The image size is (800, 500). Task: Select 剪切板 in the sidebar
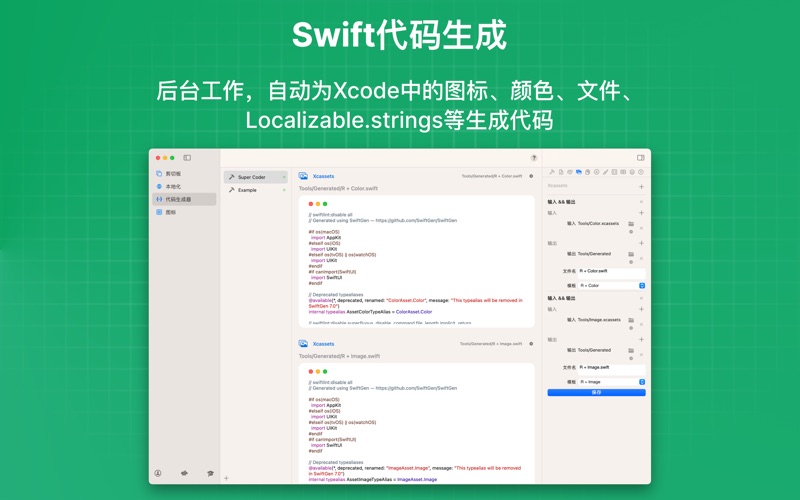pos(173,174)
